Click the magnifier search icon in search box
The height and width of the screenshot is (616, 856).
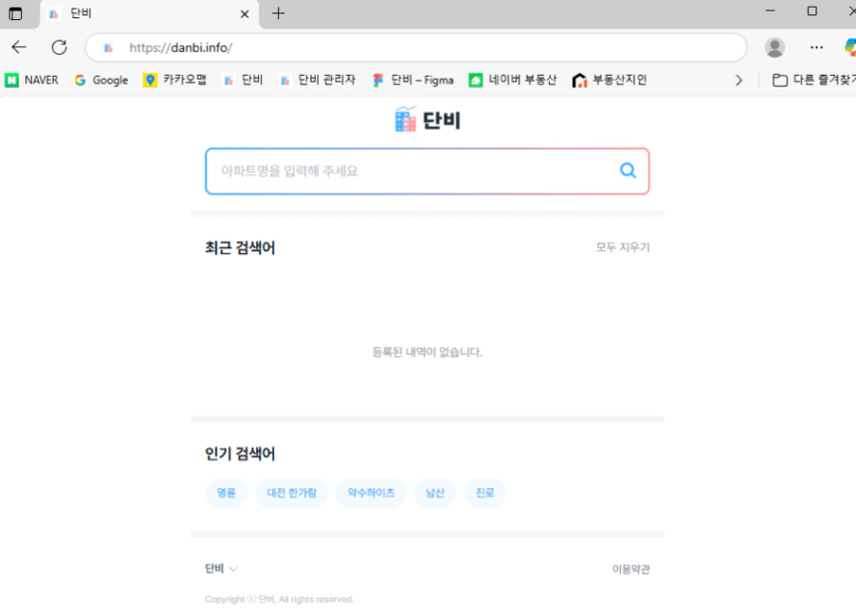click(628, 170)
